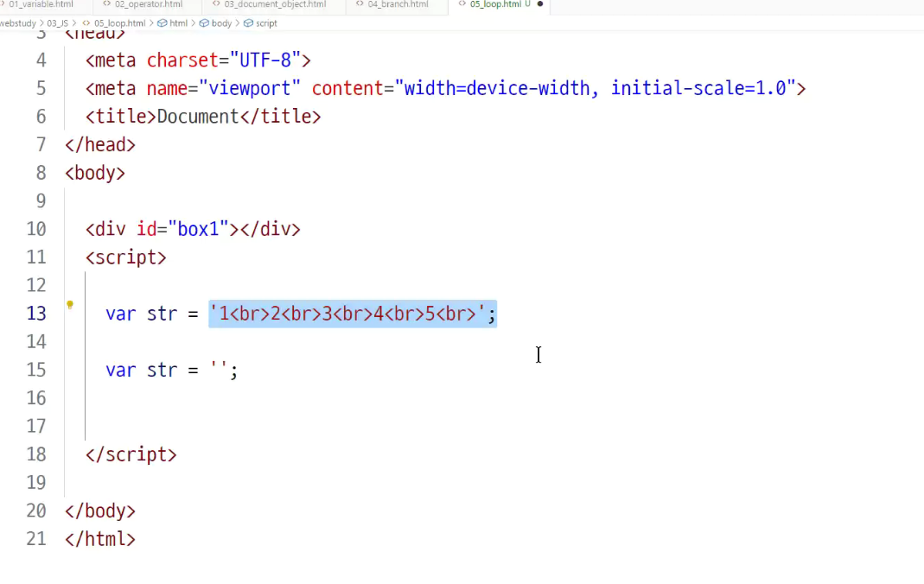Click the <title> opening tag on line 6
The image size is (924, 584).
tap(121, 117)
